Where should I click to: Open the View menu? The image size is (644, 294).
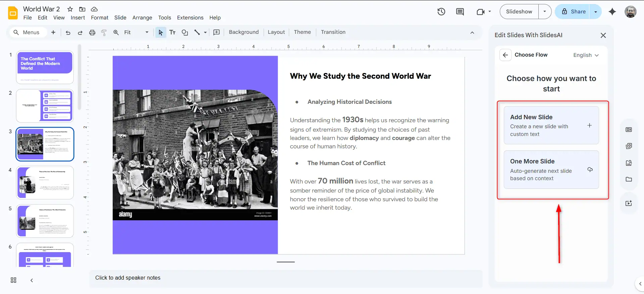pos(59,18)
